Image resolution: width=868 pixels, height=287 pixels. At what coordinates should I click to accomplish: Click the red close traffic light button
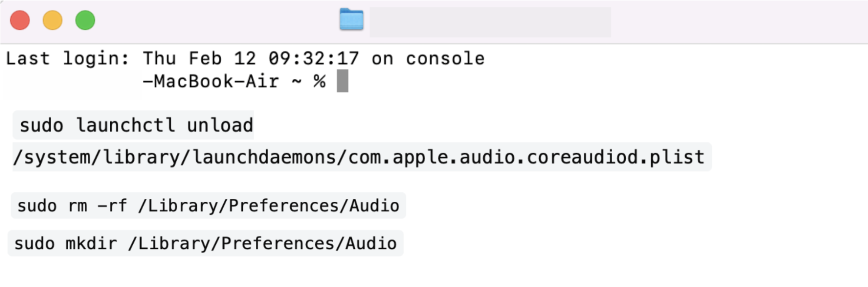click(20, 20)
